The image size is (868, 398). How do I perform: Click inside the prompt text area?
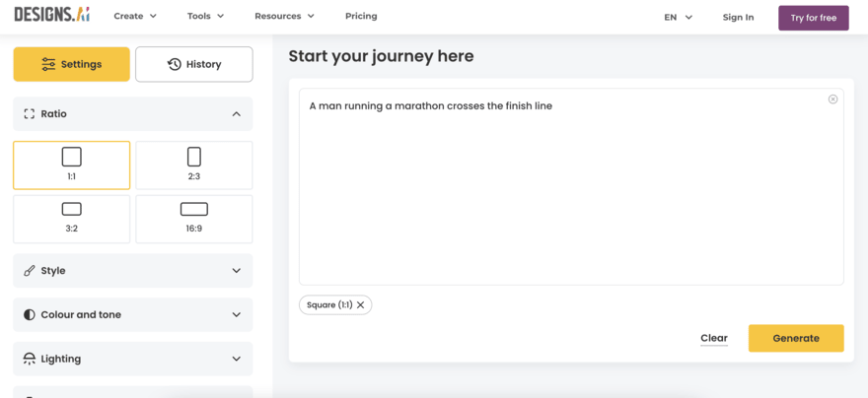point(570,197)
